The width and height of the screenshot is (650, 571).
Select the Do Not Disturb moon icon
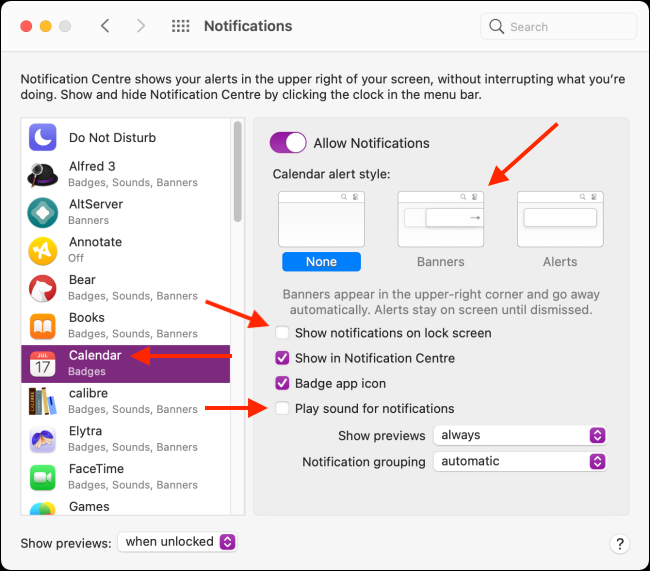pos(42,137)
